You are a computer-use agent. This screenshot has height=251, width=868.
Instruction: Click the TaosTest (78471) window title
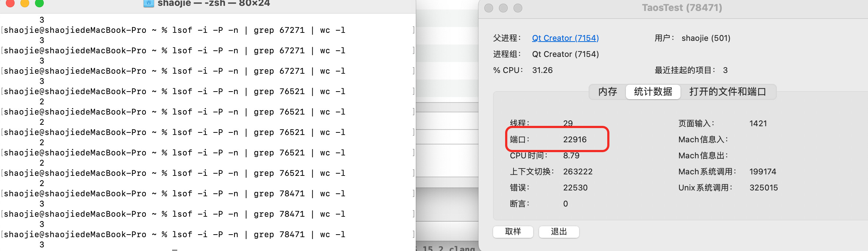682,8
